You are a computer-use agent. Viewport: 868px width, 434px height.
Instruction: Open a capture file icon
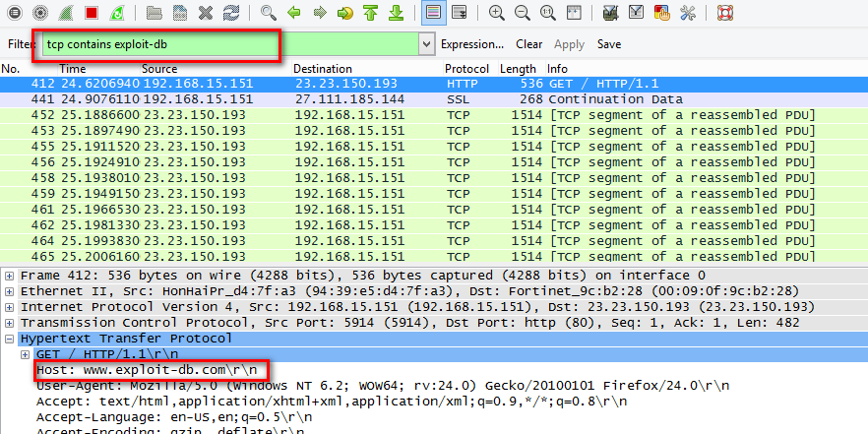point(154,12)
